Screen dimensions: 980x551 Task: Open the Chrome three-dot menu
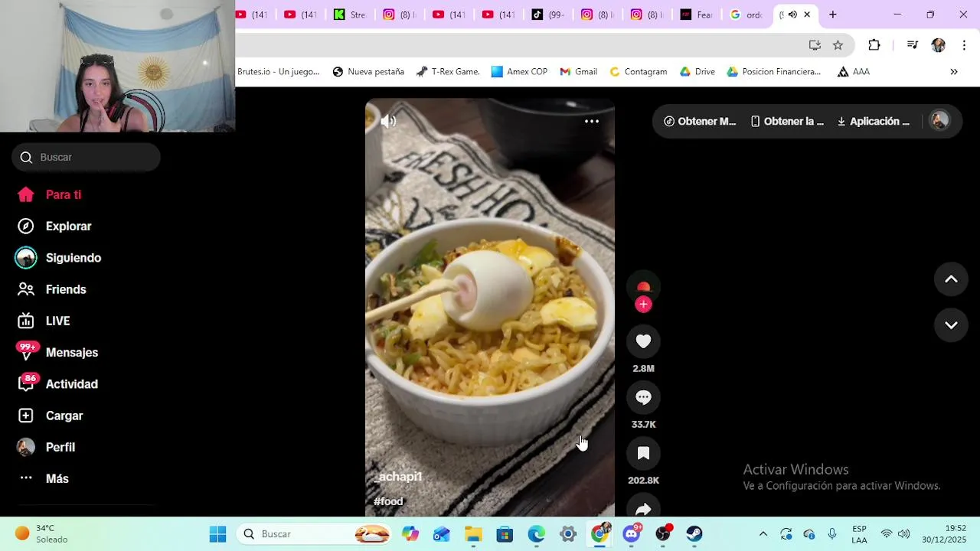pyautogui.click(x=963, y=45)
